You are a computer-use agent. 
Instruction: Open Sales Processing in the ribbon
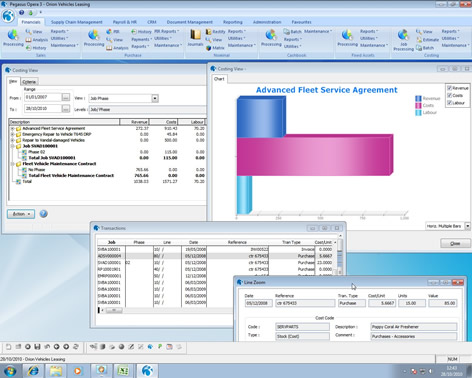(13, 38)
